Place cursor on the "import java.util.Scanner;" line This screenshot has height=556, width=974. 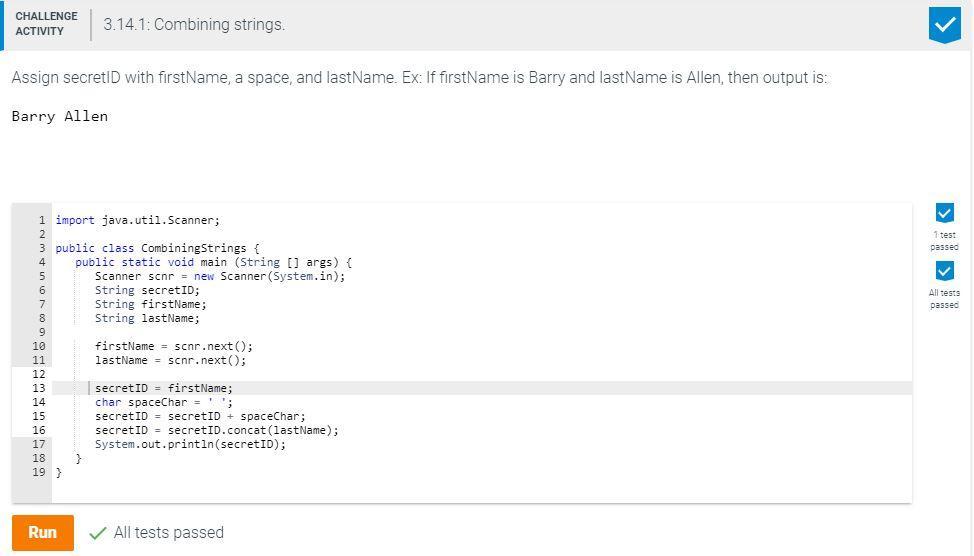pyautogui.click(x=138, y=220)
